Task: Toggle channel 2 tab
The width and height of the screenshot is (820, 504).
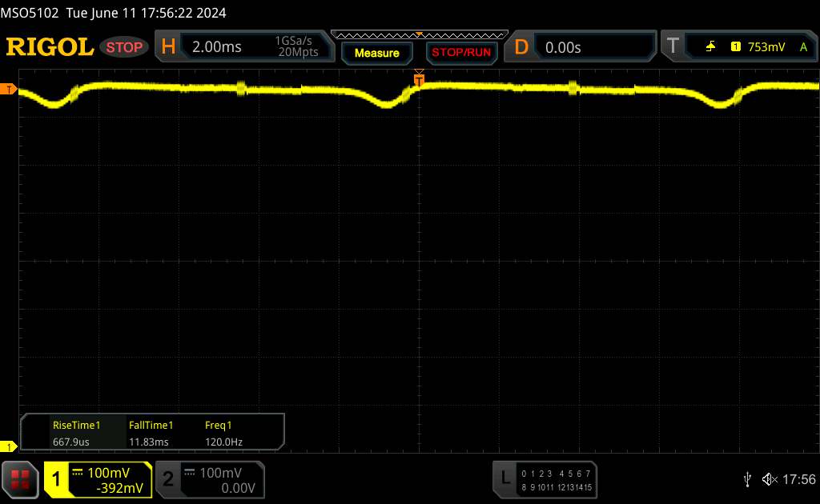Action: coord(168,479)
